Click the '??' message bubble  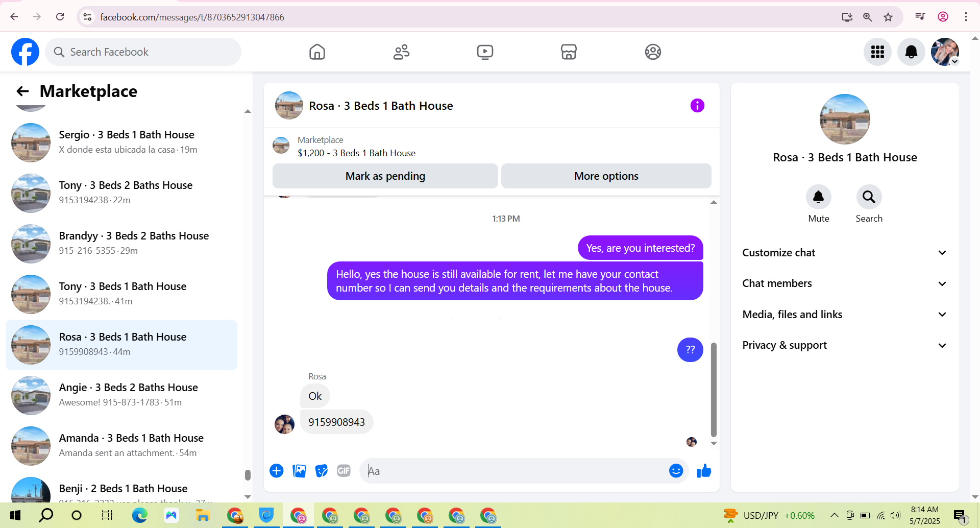(x=690, y=350)
